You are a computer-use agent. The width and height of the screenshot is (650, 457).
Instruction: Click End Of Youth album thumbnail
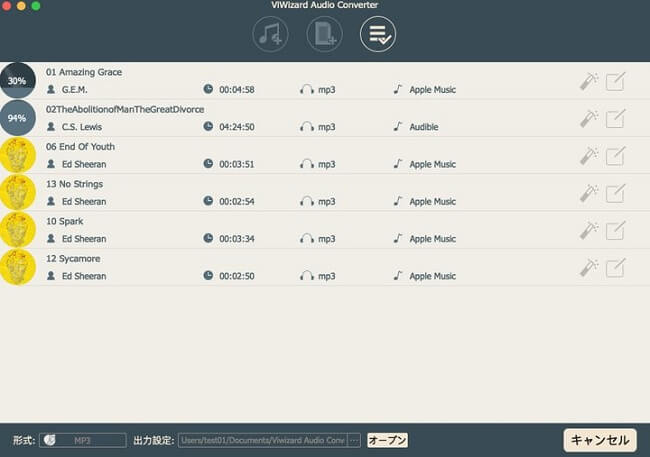tap(17, 155)
